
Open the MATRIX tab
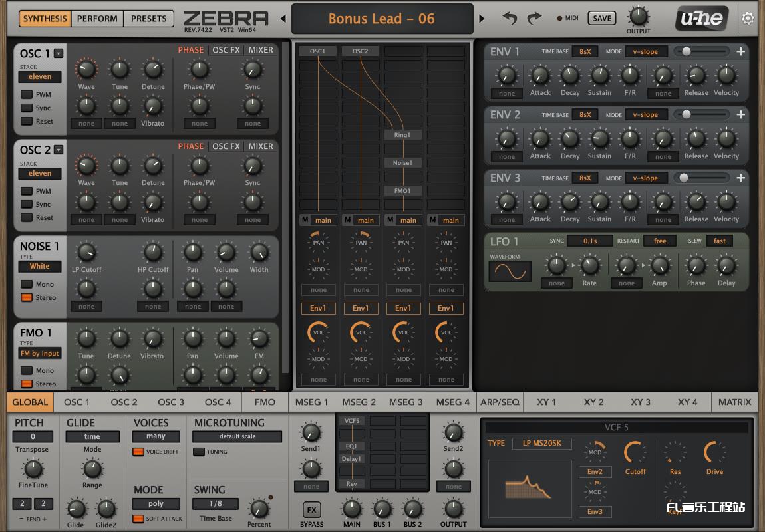point(734,402)
